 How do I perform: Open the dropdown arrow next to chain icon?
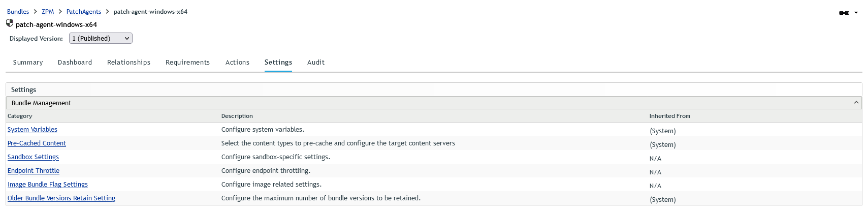[x=856, y=13]
